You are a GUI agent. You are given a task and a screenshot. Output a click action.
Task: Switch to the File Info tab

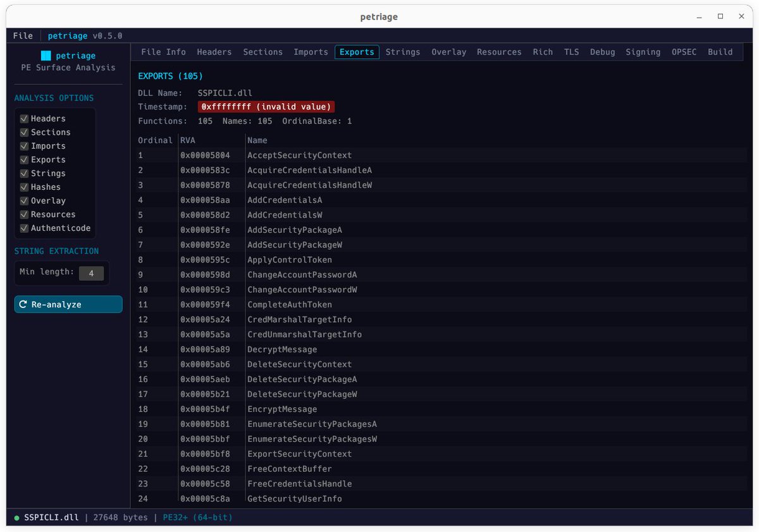pos(163,52)
